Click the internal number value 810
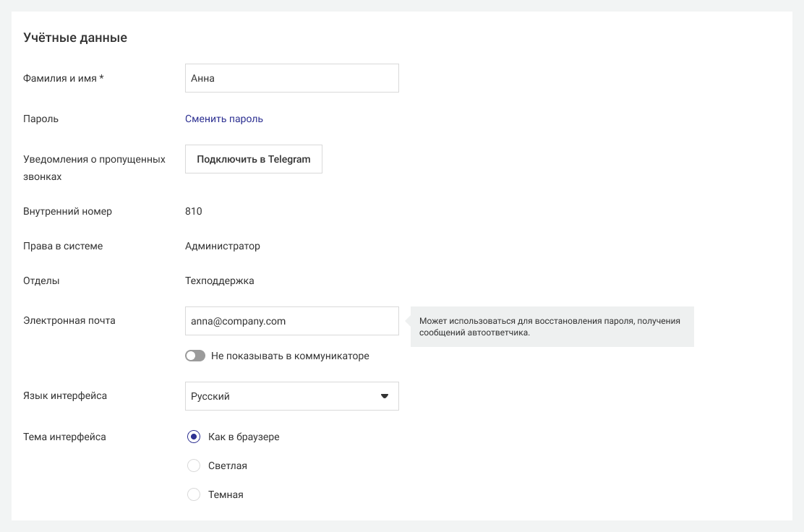Image resolution: width=804 pixels, height=532 pixels. click(x=194, y=211)
